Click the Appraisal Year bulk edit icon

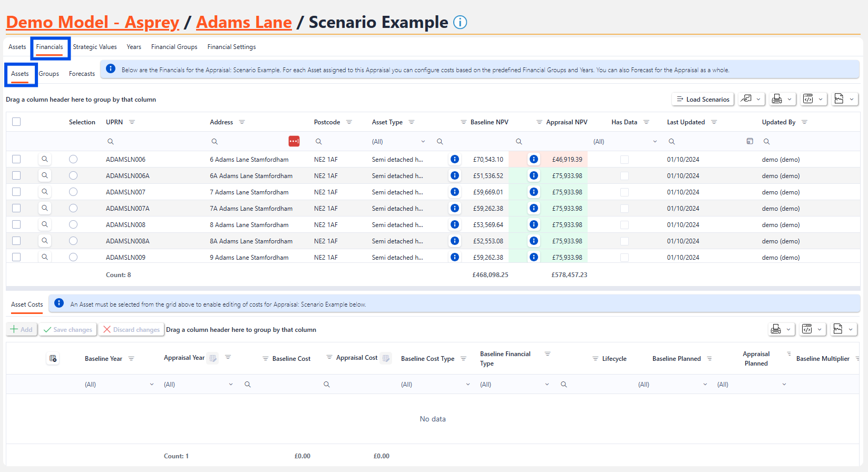coord(213,358)
